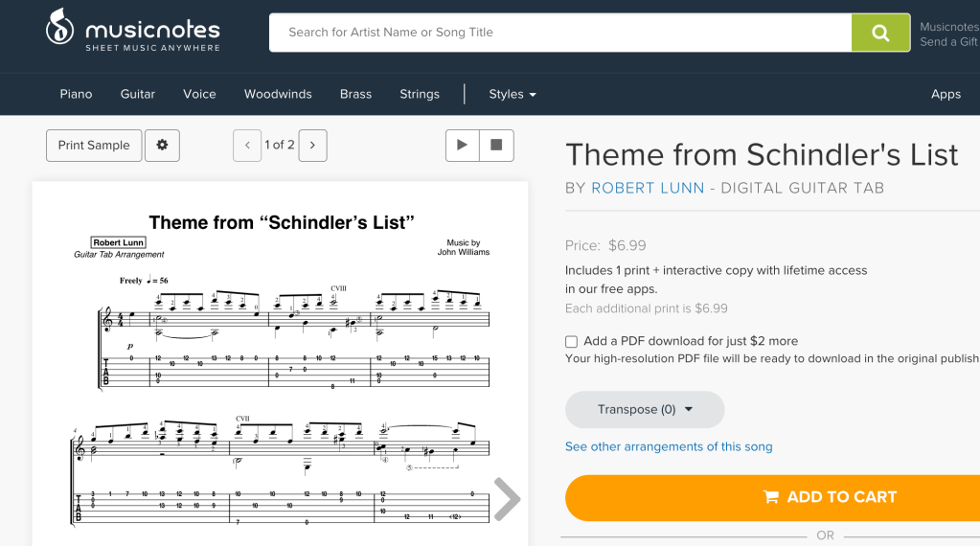Image resolution: width=980 pixels, height=546 pixels.
Task: Click the Musicnotes logo
Action: [133, 32]
